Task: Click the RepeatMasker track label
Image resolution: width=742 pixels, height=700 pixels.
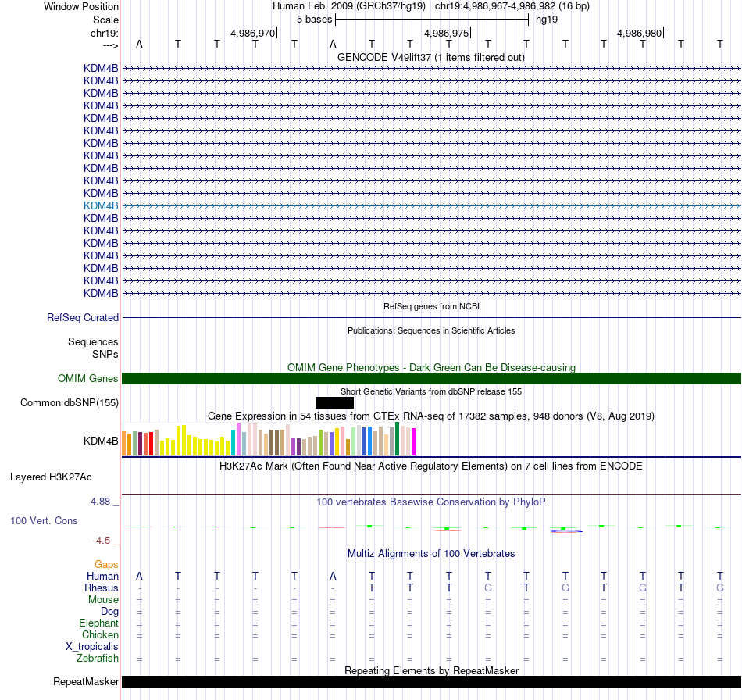Action: [x=86, y=681]
